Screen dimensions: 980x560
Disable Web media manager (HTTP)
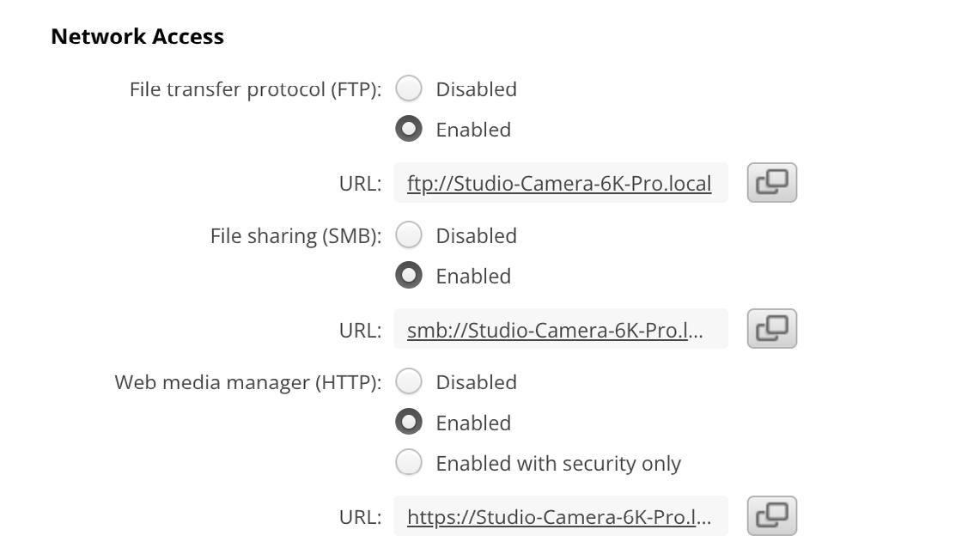point(409,381)
